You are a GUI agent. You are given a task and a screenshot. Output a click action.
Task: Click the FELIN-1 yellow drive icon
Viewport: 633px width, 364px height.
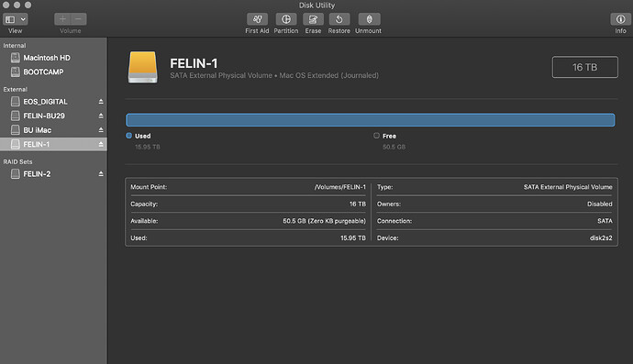(142, 67)
